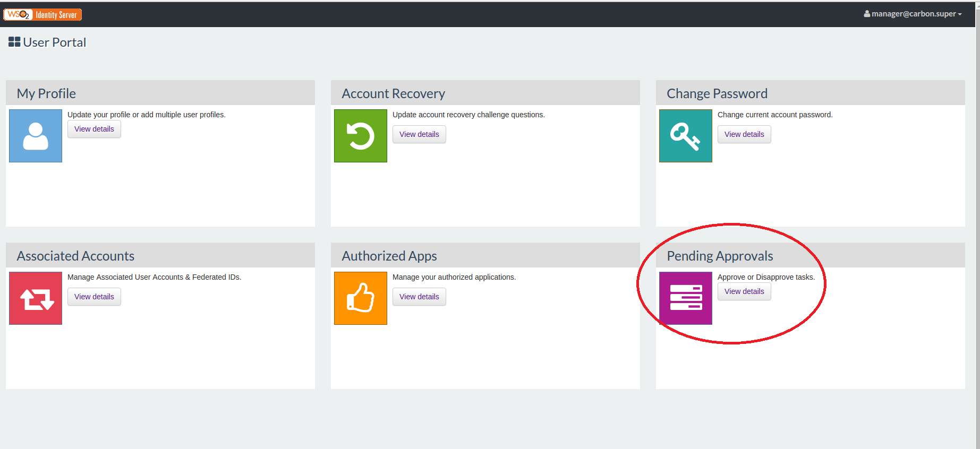This screenshot has height=449, width=980.
Task: View details for Account Recovery
Action: [419, 134]
